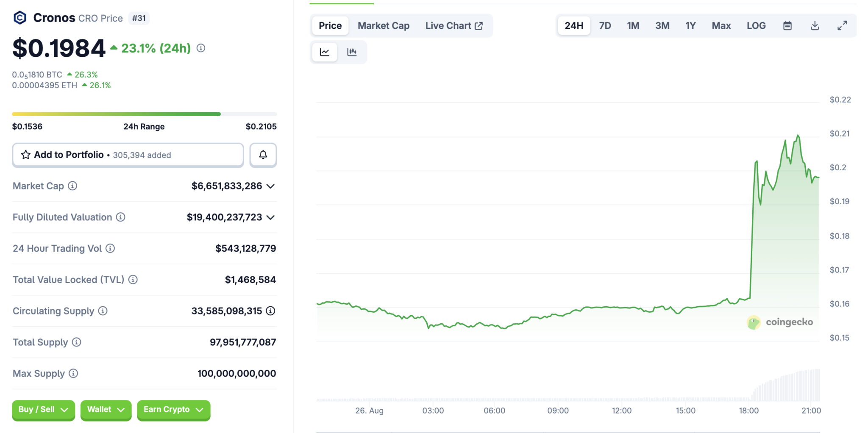868x433 pixels.
Task: Click the 0.00004395 ETH price text
Action: pos(45,86)
